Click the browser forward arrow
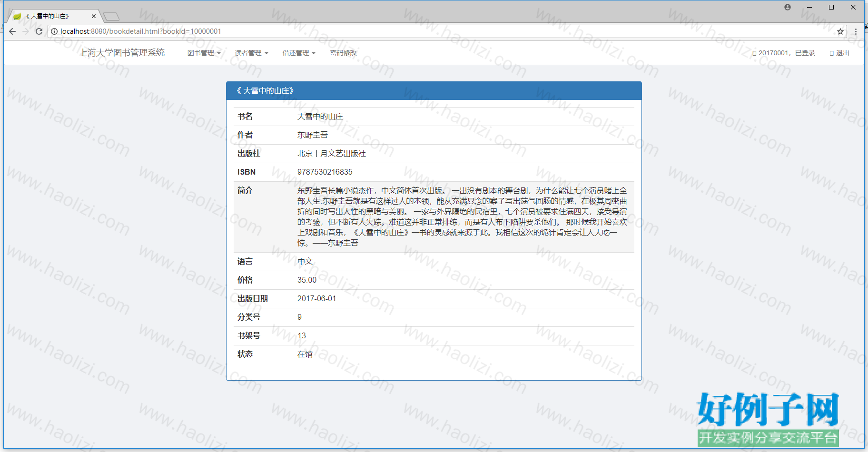868x452 pixels. tap(26, 31)
